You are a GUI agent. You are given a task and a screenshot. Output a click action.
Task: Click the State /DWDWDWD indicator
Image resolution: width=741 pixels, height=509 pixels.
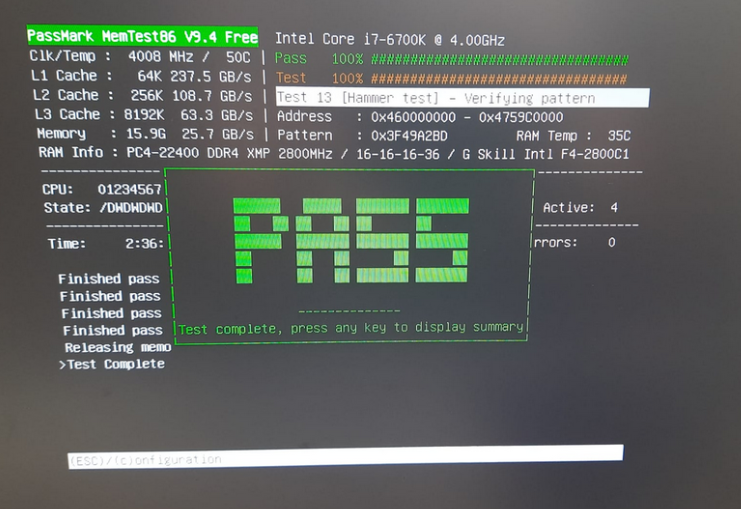pos(103,208)
